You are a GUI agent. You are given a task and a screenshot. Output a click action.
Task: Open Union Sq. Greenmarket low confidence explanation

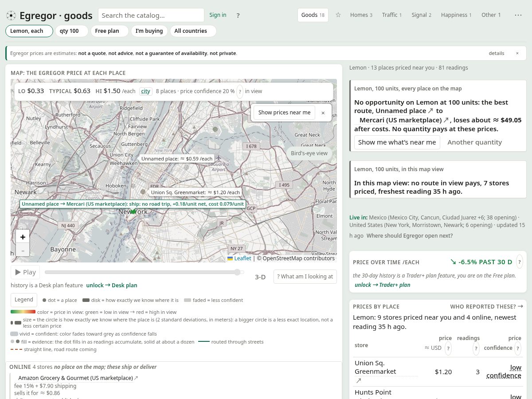point(504,372)
